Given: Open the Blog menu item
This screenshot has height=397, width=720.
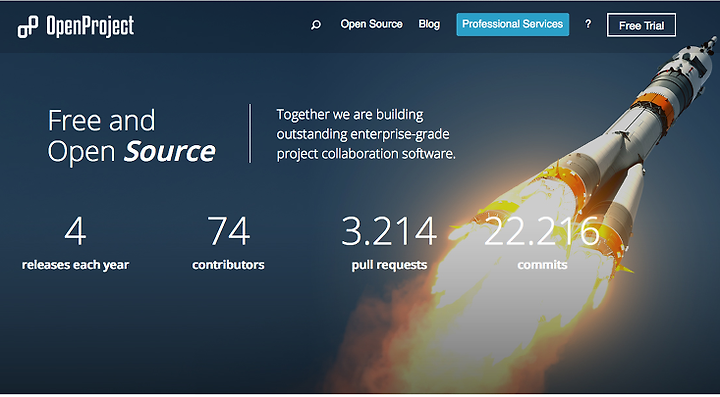Looking at the screenshot, I should point(429,24).
